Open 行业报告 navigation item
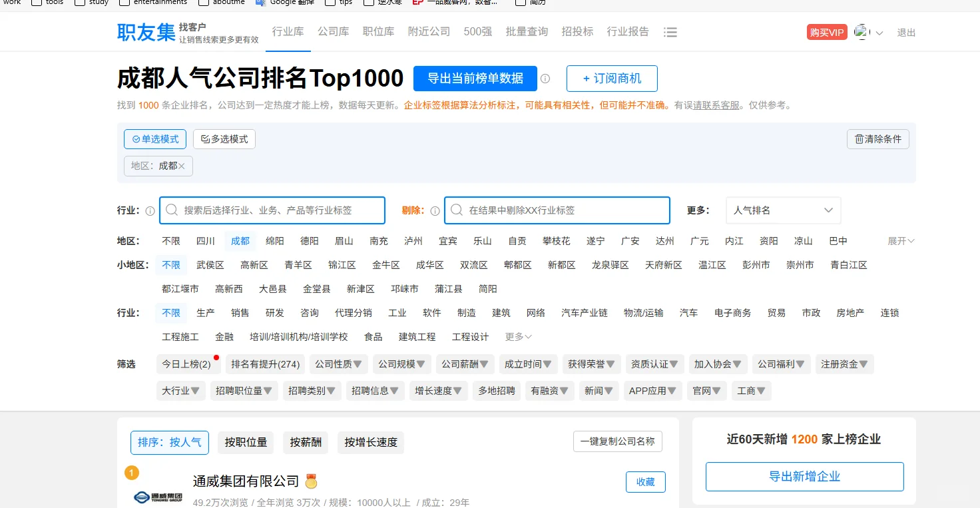980x508 pixels. click(x=628, y=32)
